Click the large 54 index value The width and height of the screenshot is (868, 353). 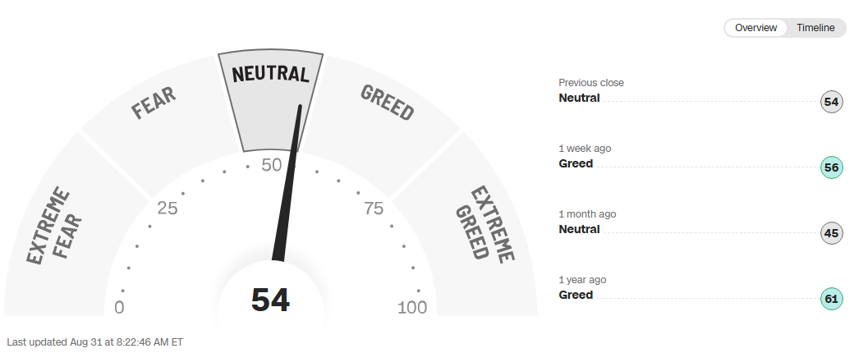click(270, 300)
